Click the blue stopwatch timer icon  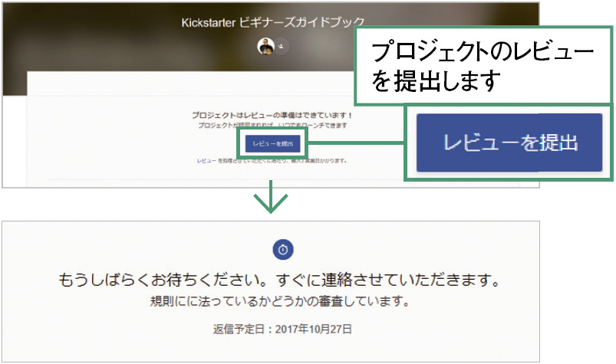pyautogui.click(x=283, y=250)
